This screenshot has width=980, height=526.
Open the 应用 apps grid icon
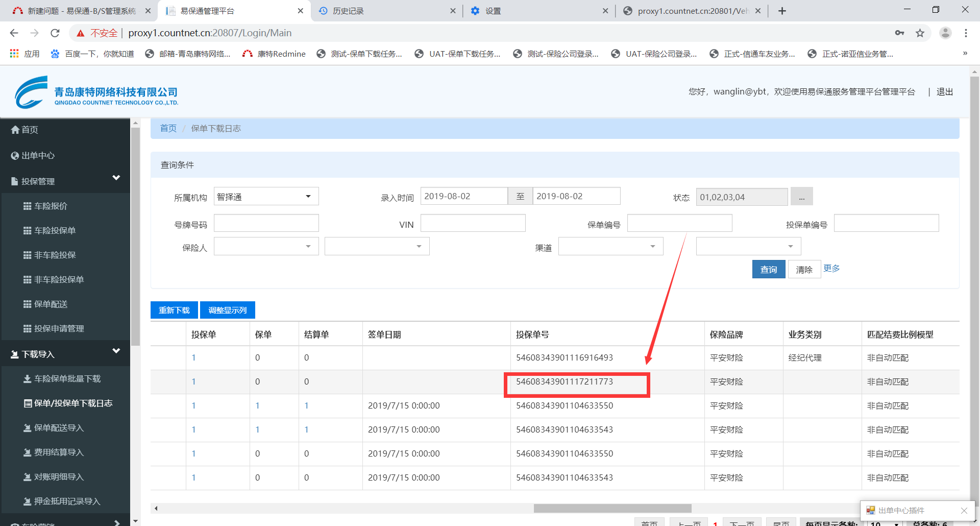(14, 54)
